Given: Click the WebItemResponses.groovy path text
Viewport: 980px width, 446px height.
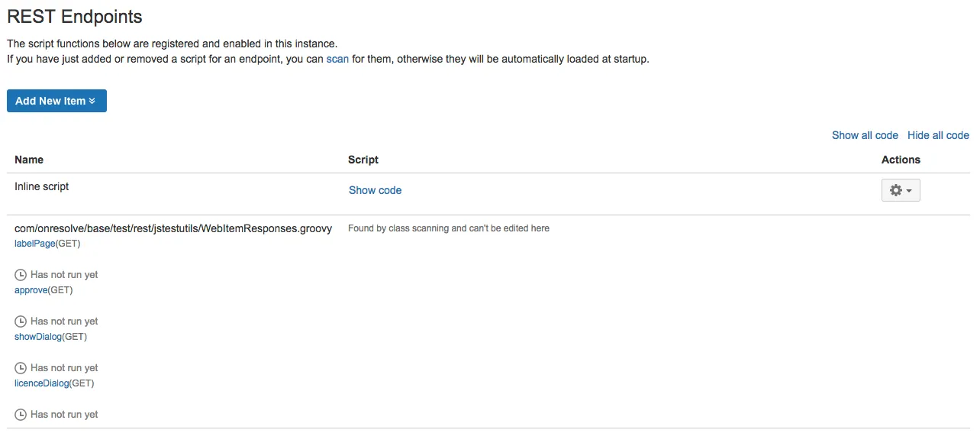Looking at the screenshot, I should [x=173, y=228].
